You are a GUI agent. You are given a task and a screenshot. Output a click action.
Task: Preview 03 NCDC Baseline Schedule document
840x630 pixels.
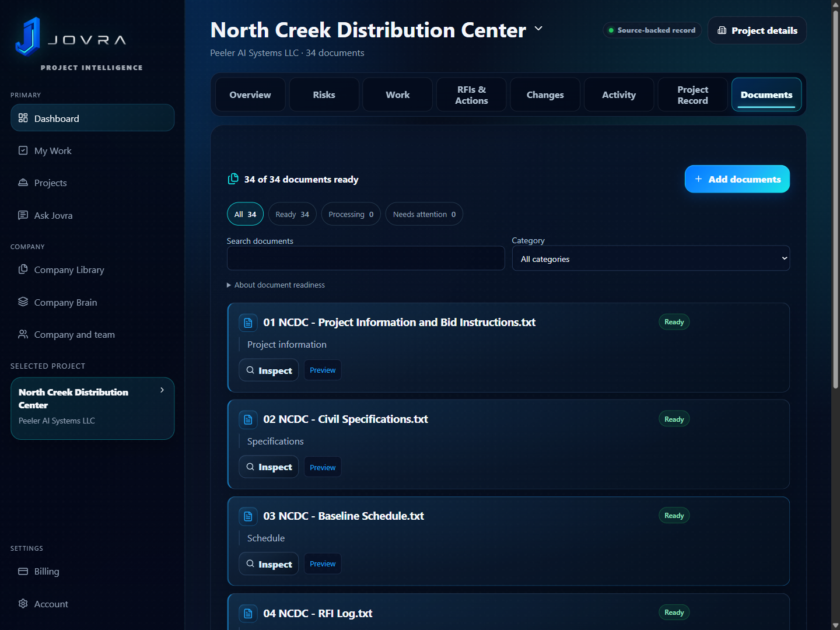(x=323, y=564)
